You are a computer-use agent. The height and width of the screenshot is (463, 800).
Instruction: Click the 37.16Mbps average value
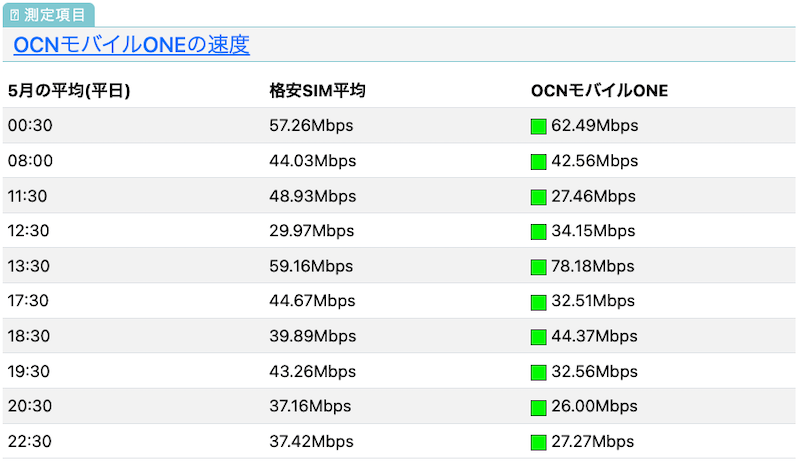click(310, 406)
